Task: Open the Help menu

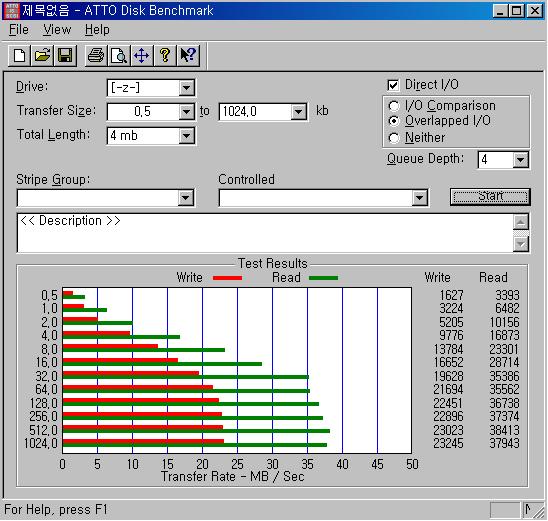Action: (97, 30)
